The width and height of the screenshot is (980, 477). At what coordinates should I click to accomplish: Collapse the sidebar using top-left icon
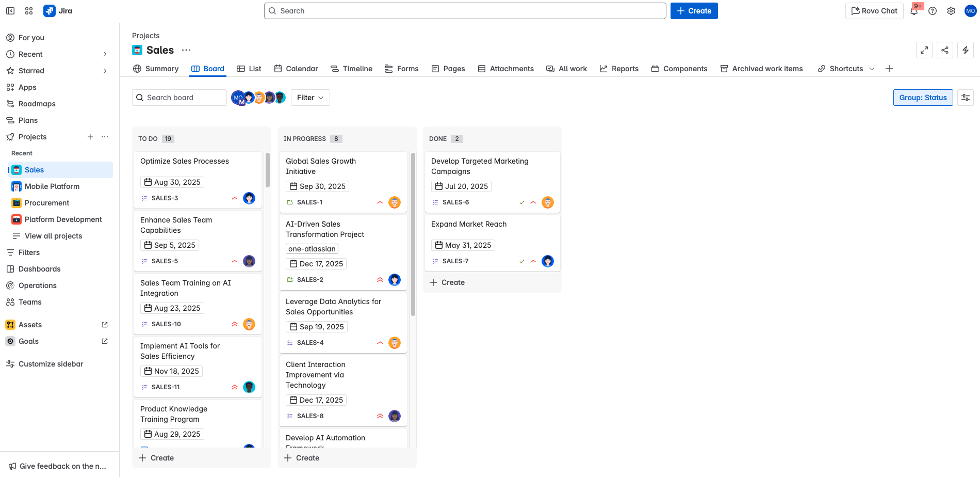(x=10, y=11)
